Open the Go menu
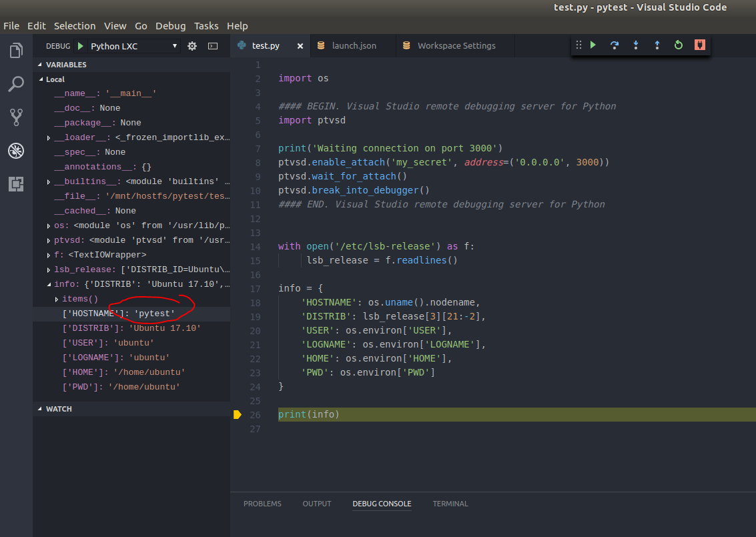Screen dimensions: 756x537 coord(141,26)
